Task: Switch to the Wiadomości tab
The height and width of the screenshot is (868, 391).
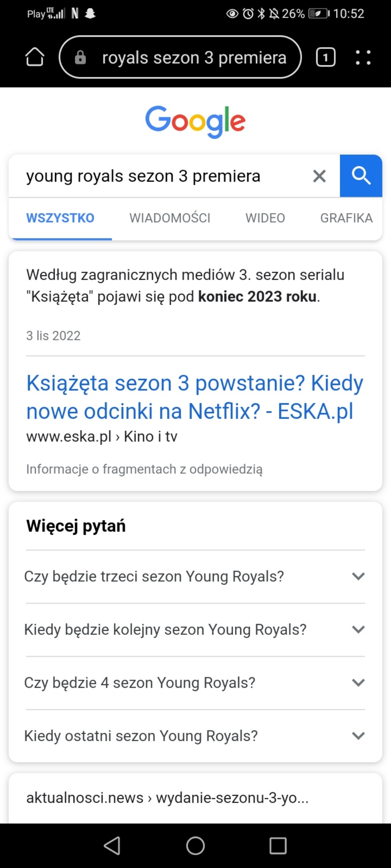Action: point(170,218)
